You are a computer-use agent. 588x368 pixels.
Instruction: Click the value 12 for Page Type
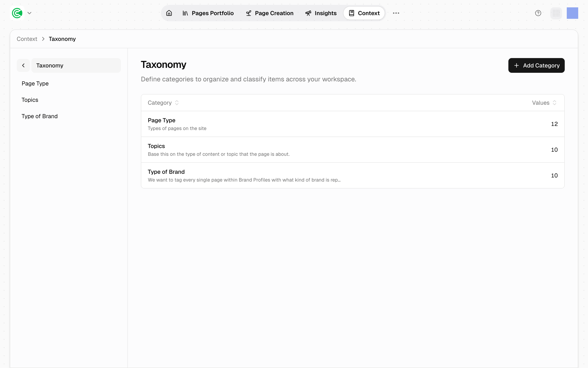(x=554, y=124)
